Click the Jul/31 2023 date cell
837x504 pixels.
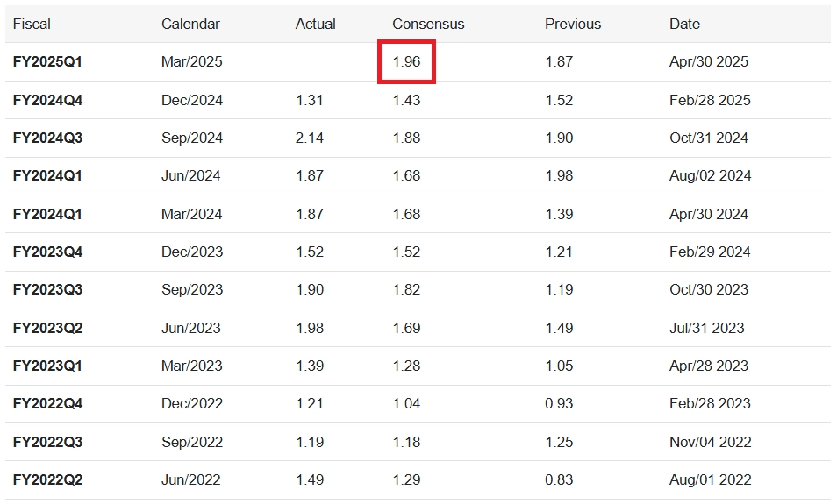pos(707,328)
